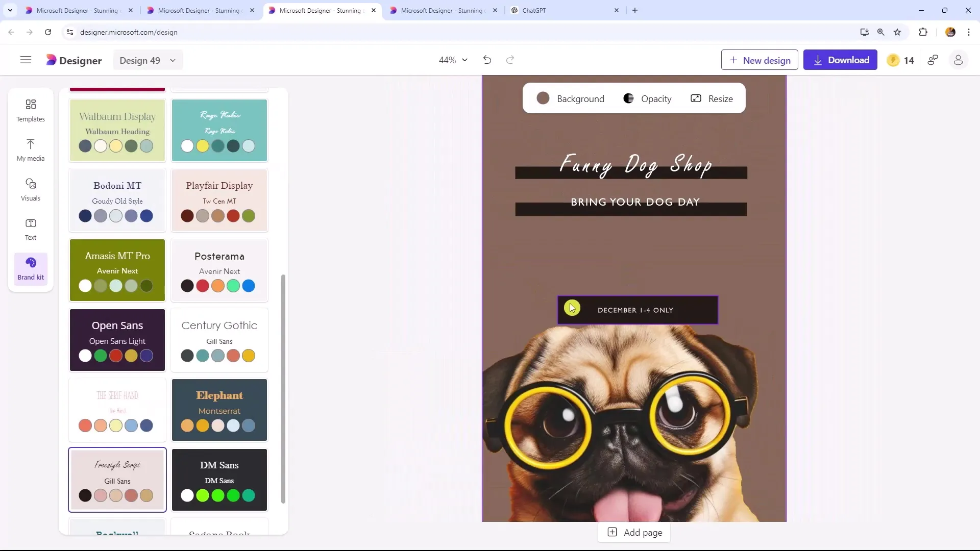Viewport: 980px width, 551px height.
Task: Select the Brand kit panel
Action: (x=31, y=269)
